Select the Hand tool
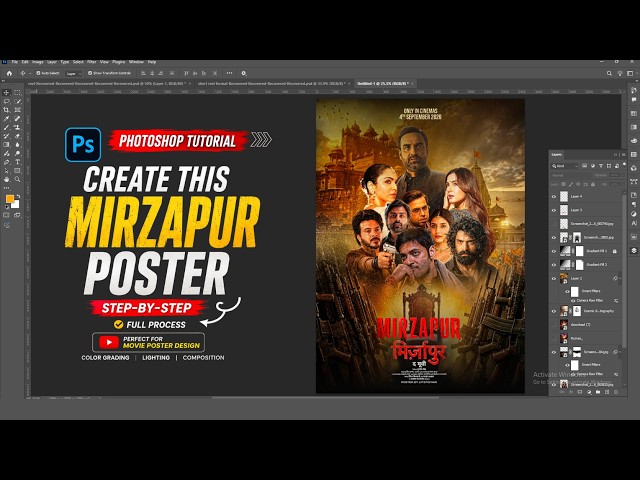 click(7, 179)
